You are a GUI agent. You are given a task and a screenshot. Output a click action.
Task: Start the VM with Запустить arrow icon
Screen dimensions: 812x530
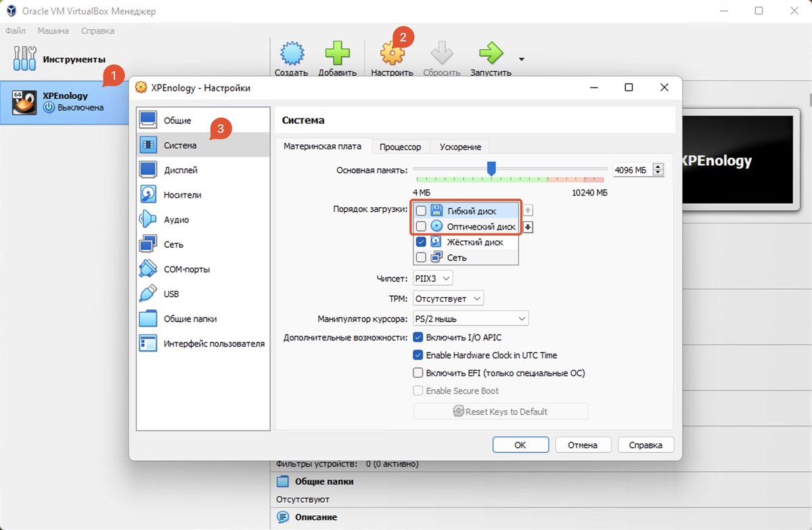[x=491, y=53]
